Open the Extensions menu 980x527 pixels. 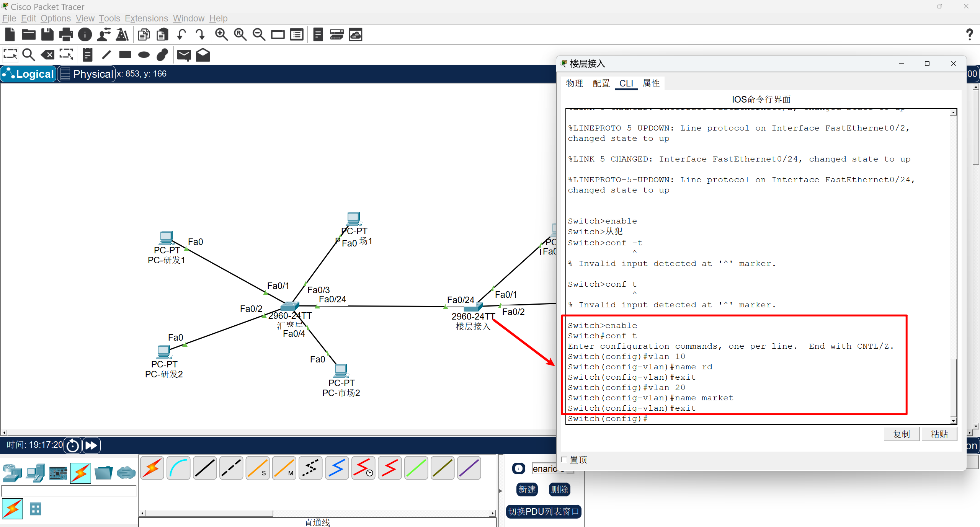(x=146, y=18)
